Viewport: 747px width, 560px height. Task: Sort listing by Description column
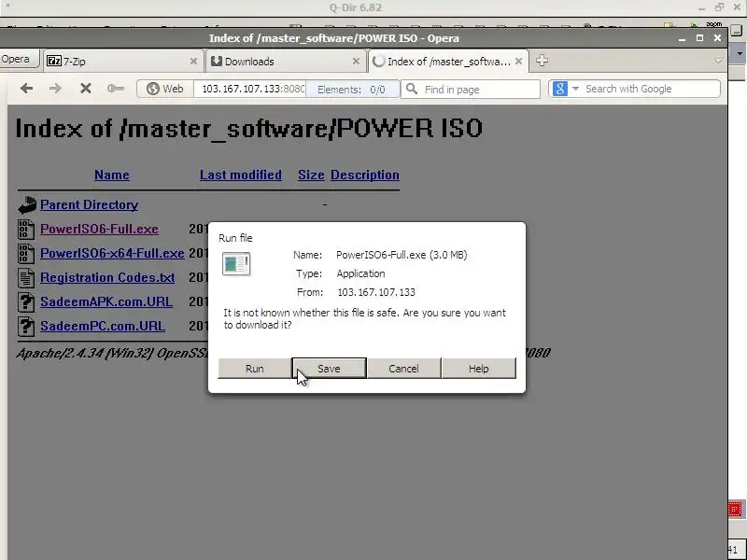click(x=365, y=175)
